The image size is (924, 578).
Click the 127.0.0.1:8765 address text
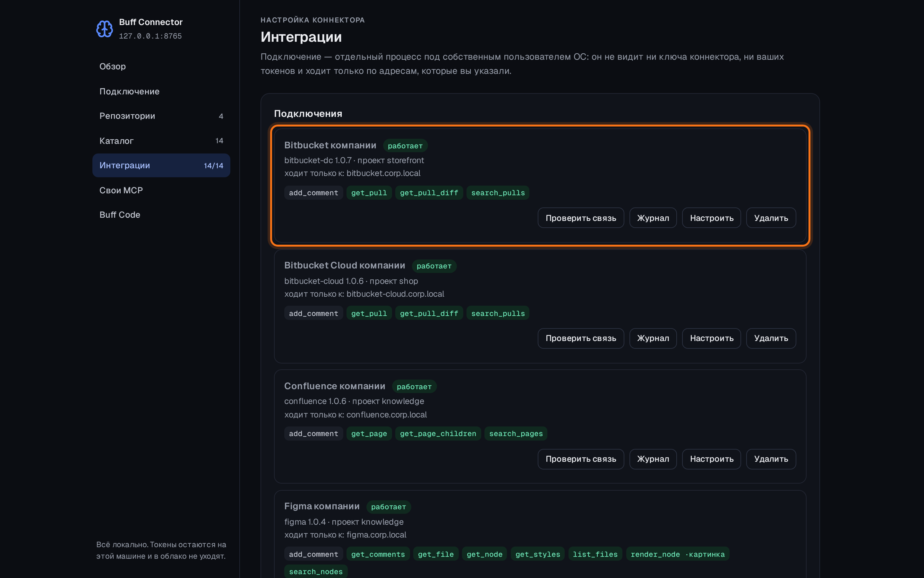pos(150,36)
